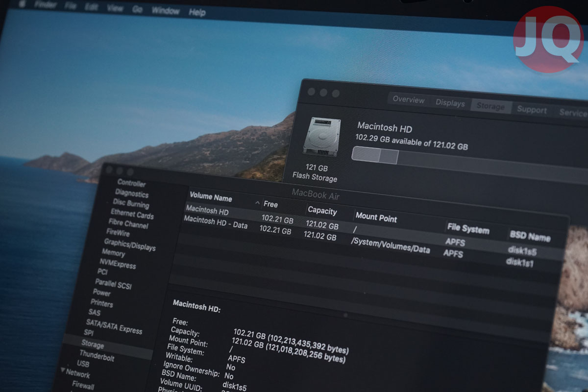
Task: Select FireWire in the sidebar
Action: pos(119,232)
